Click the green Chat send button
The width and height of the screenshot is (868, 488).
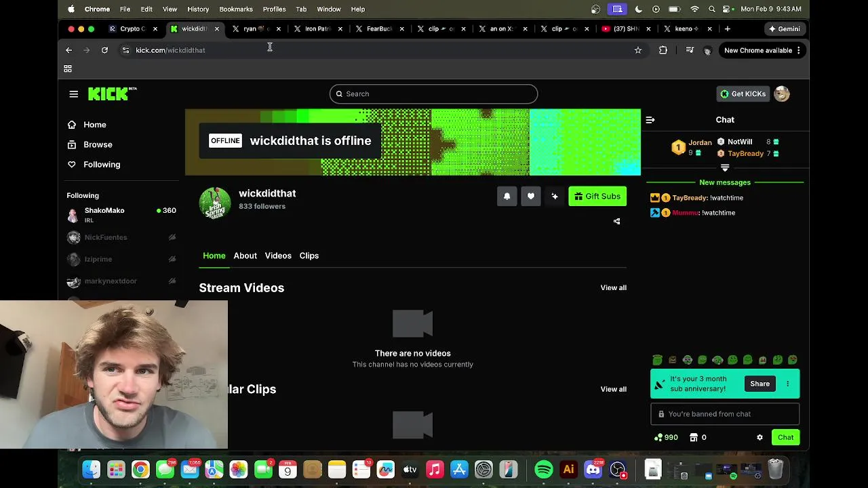coord(785,437)
